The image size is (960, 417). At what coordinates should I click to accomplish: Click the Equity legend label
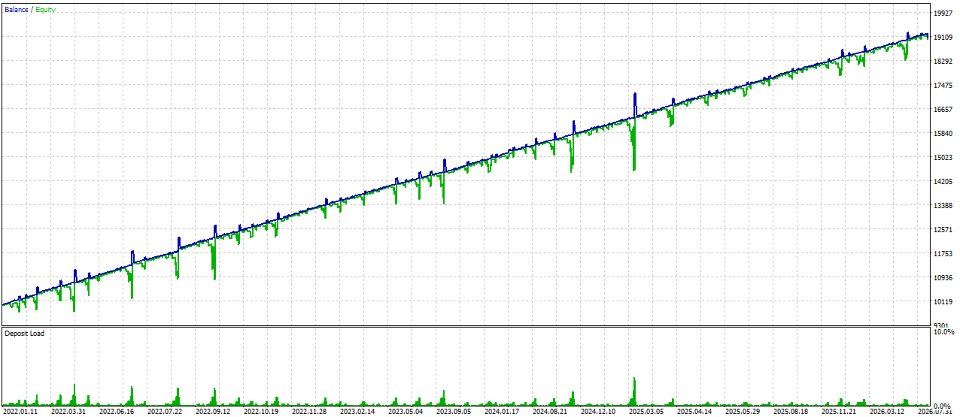click(x=45, y=10)
